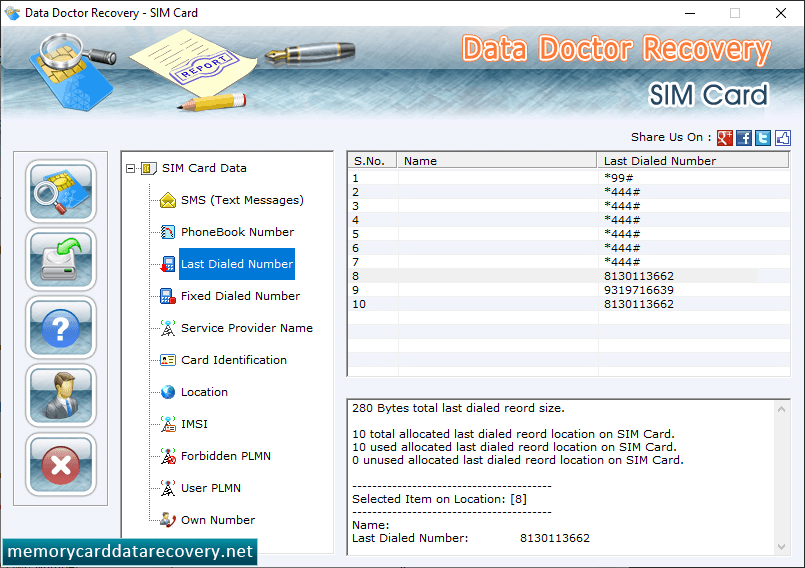Select User PLMN in tree
Viewport: 805px width, 568px height.
[x=211, y=488]
